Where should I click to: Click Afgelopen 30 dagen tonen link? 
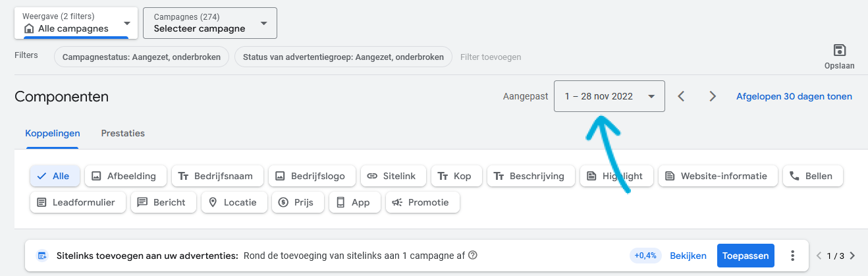click(x=794, y=96)
